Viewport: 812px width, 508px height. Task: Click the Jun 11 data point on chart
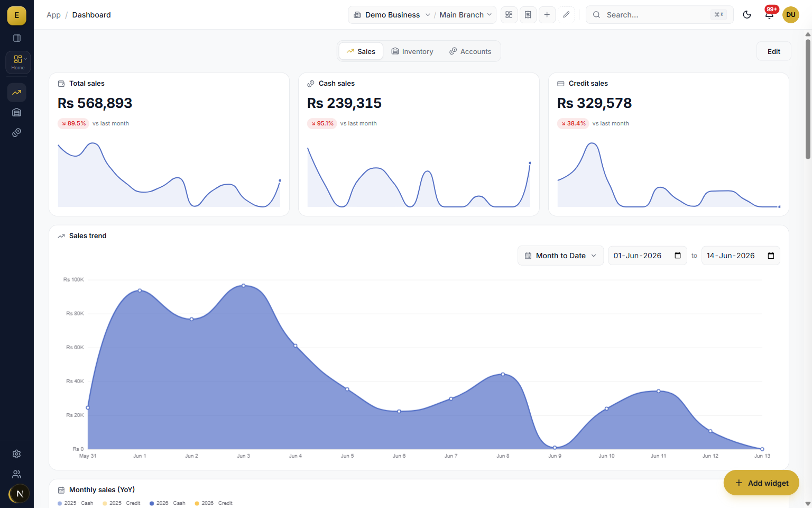tap(658, 391)
